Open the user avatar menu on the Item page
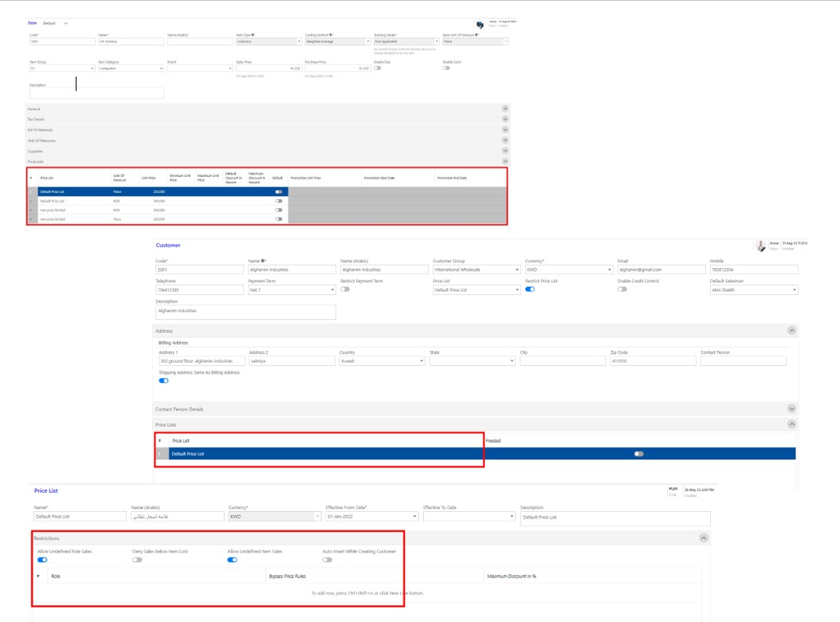This screenshot has height=622, width=840. tap(480, 25)
